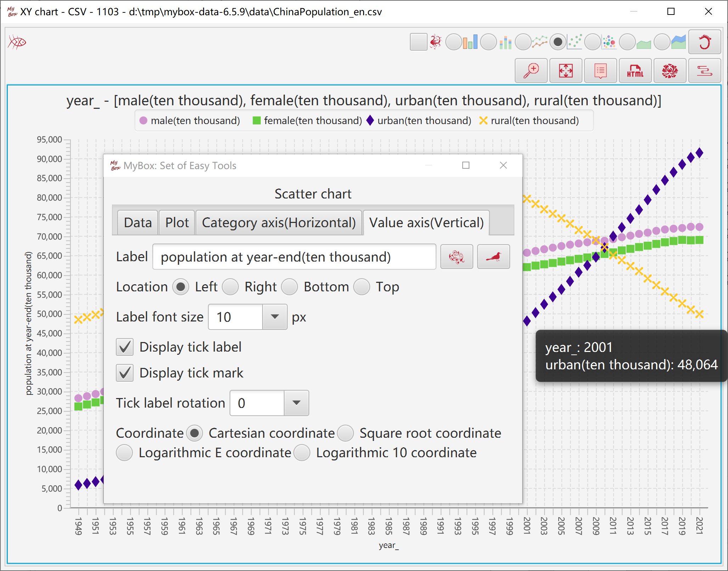Click the fit-to-pane arrows button
The image size is (728, 571).
(565, 71)
